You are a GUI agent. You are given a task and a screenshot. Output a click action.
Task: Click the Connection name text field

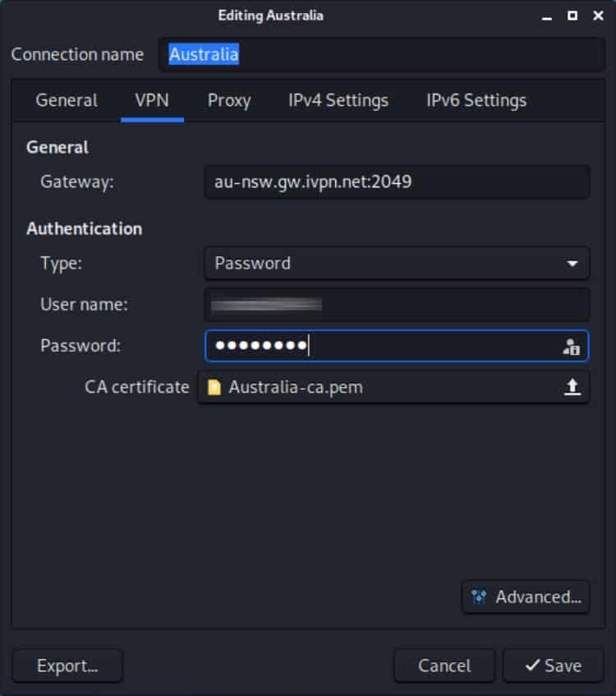pos(382,54)
